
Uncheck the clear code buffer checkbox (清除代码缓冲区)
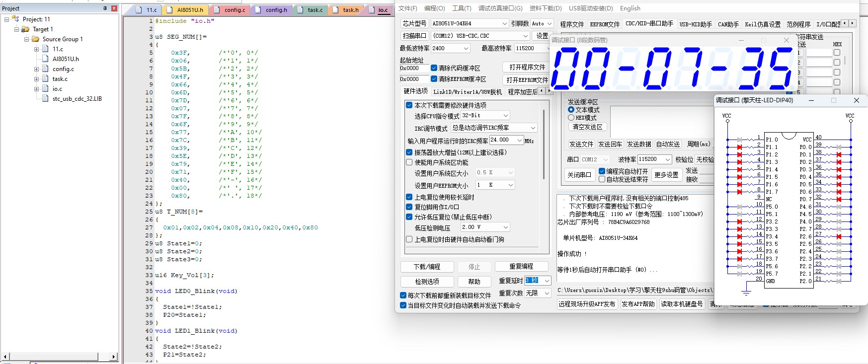(434, 68)
